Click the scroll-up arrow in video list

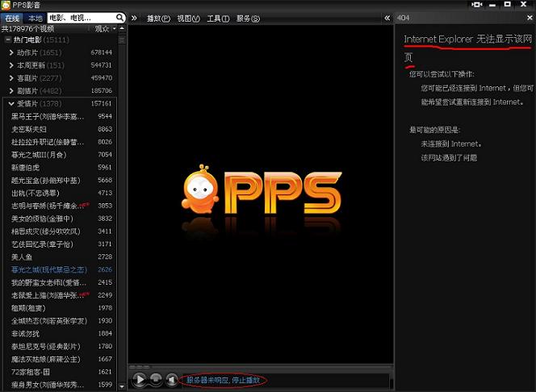pos(124,28)
